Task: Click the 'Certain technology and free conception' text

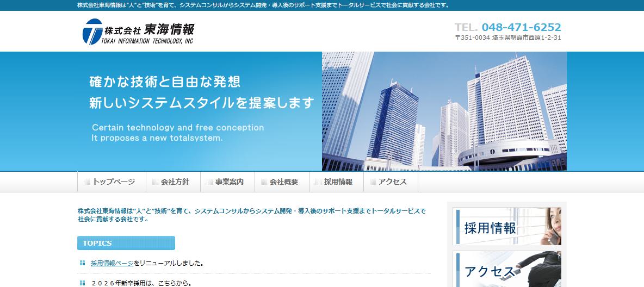Action: pos(178,127)
